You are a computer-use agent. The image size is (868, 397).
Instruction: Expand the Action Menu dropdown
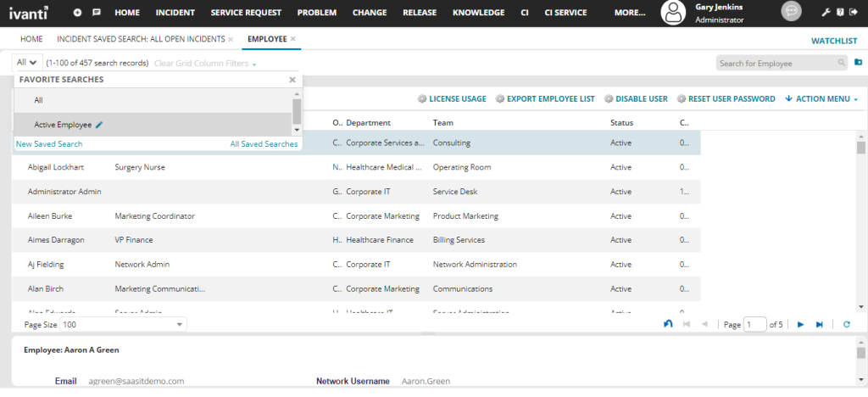(821, 99)
